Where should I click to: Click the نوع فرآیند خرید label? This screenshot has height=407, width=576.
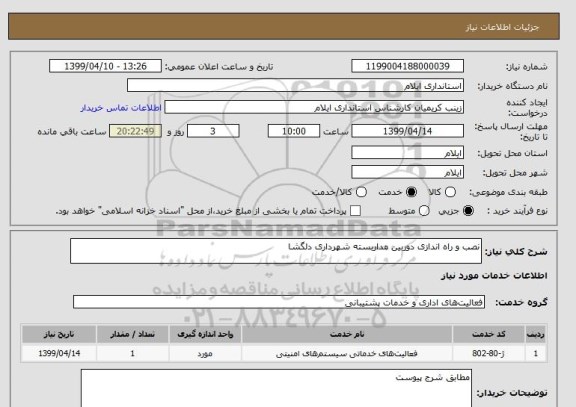point(517,211)
